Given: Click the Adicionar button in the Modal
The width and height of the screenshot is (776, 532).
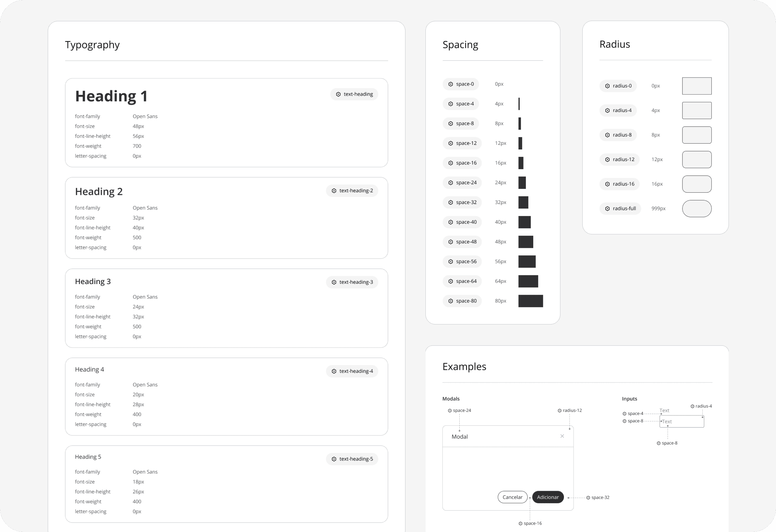Looking at the screenshot, I should tap(547, 497).
